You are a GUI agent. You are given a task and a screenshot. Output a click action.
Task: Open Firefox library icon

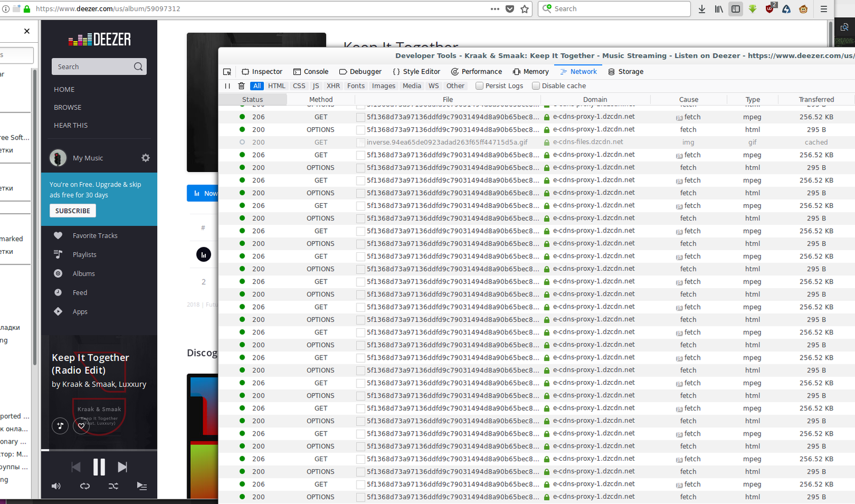pyautogui.click(x=719, y=9)
